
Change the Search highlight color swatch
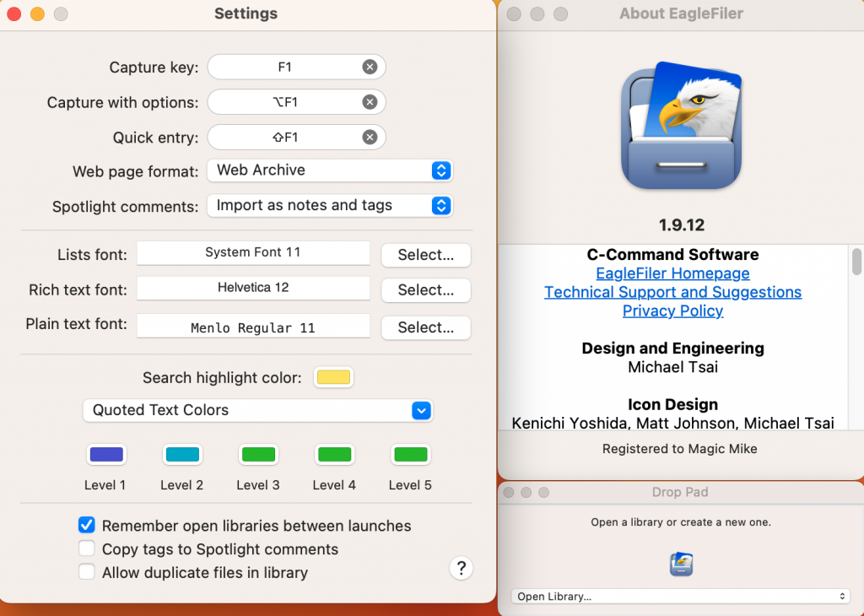coord(333,378)
